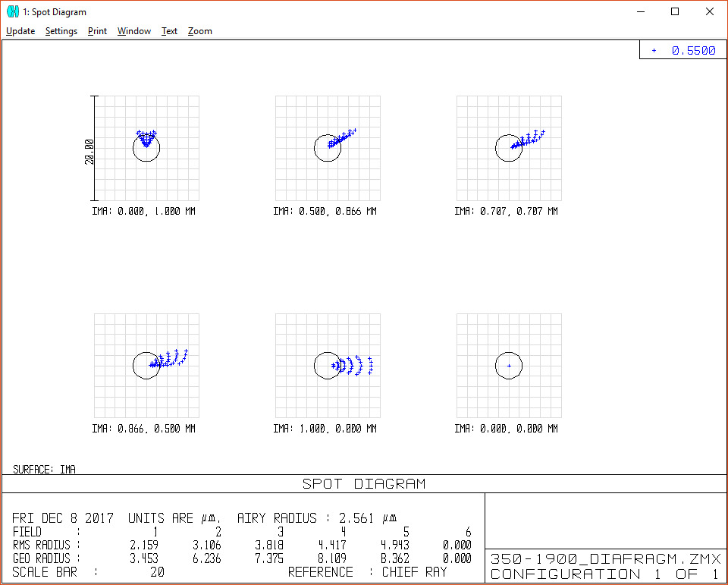Click the spot plot for IMA 0.000, 1.000 MM
Screen dimensions: 728x585
tap(146, 148)
